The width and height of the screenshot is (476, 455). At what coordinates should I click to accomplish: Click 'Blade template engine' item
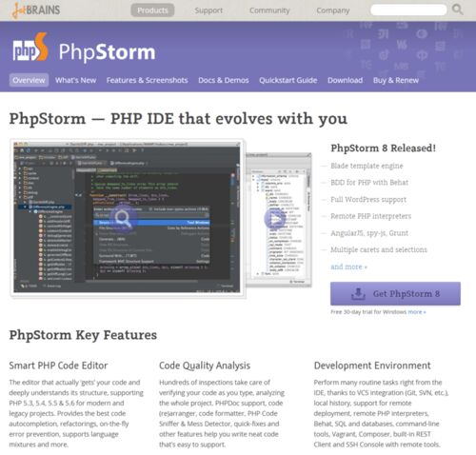(367, 166)
